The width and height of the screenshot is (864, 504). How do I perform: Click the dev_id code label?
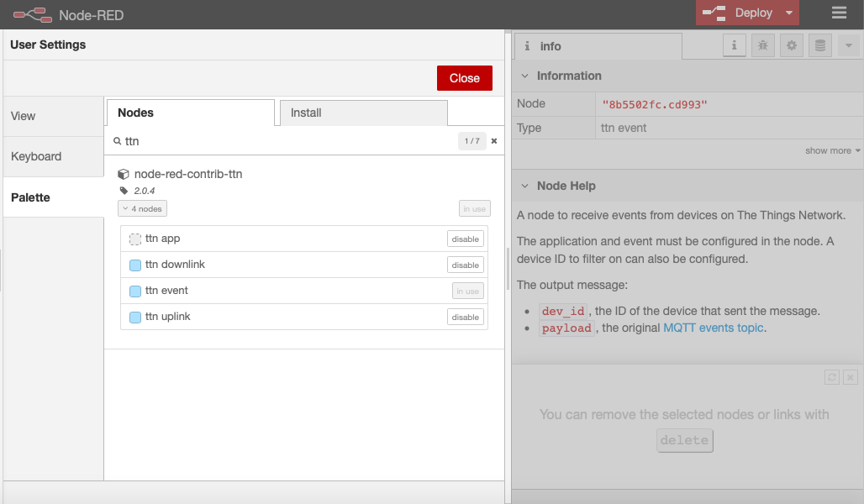[562, 311]
